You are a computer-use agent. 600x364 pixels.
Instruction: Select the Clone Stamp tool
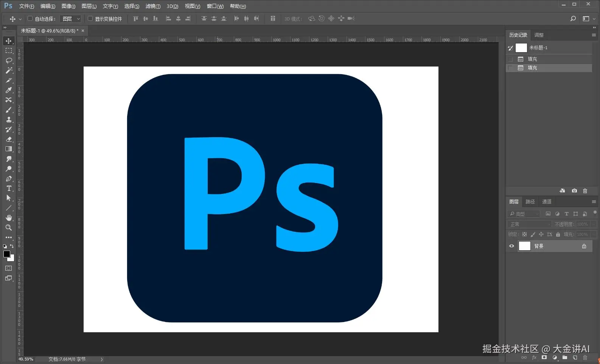(9, 119)
